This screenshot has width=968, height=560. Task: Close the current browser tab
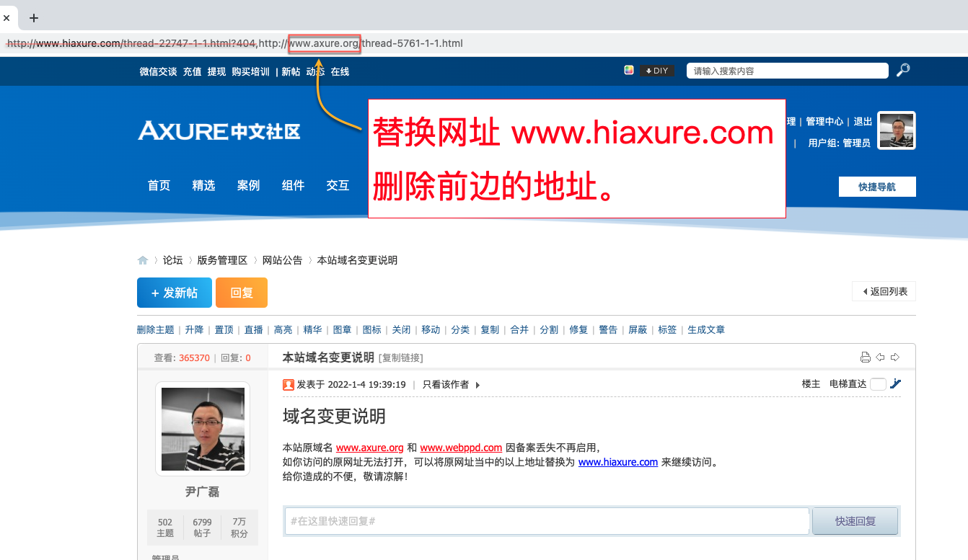tap(6, 17)
